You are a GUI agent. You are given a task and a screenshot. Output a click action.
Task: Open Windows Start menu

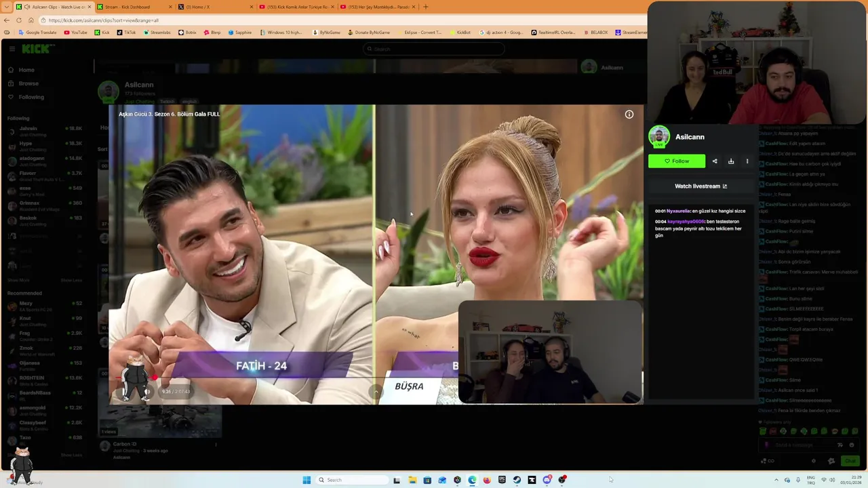307,480
